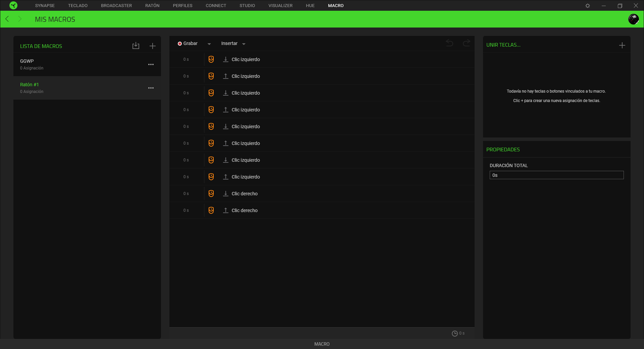
Task: Open the settings gear
Action: click(x=588, y=6)
